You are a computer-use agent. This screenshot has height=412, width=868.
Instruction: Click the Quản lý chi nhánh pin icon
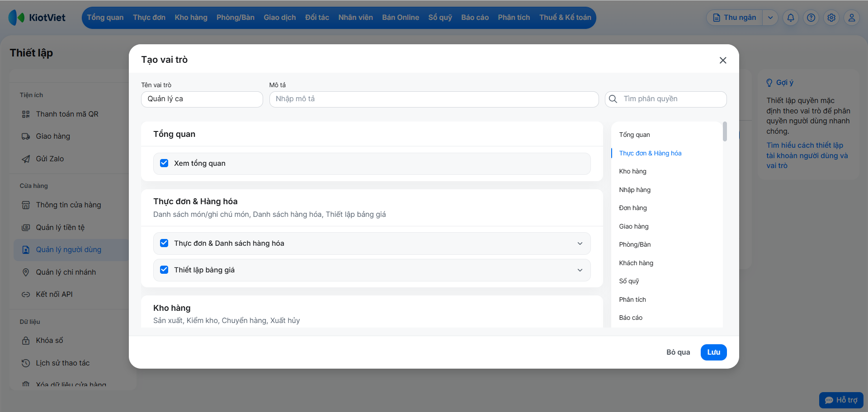coord(26,272)
